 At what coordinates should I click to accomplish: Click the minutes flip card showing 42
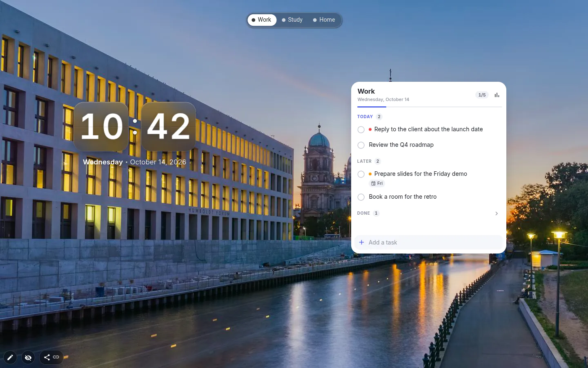pos(168,126)
